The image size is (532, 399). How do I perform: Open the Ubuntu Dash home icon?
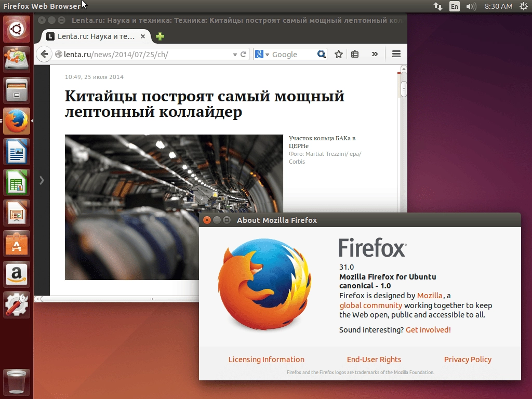tap(17, 29)
